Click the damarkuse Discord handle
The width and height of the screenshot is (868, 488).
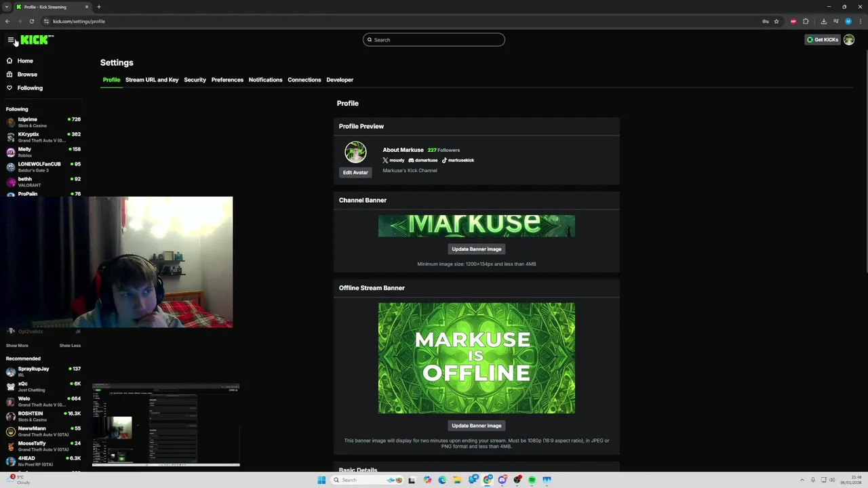pyautogui.click(x=423, y=161)
